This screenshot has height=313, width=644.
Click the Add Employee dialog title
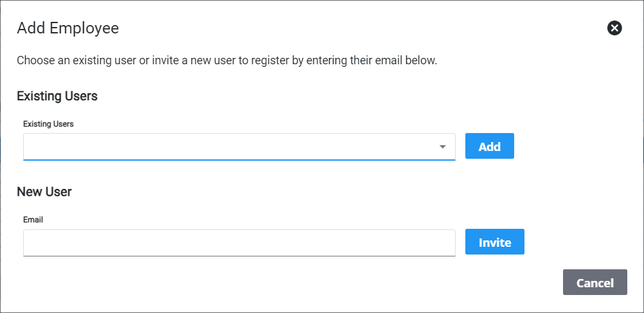coord(67,28)
